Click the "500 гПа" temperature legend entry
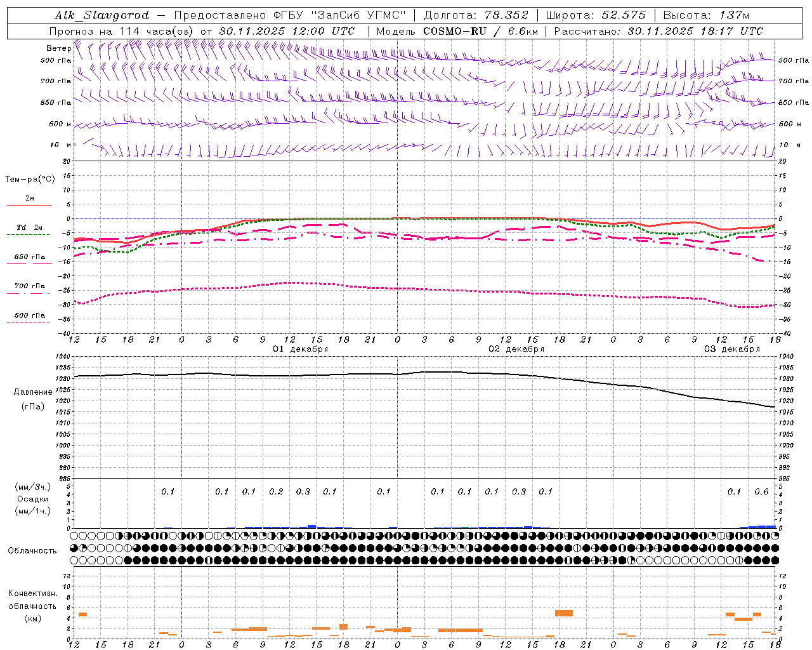Screen dimensions: 812x650 click(x=30, y=315)
